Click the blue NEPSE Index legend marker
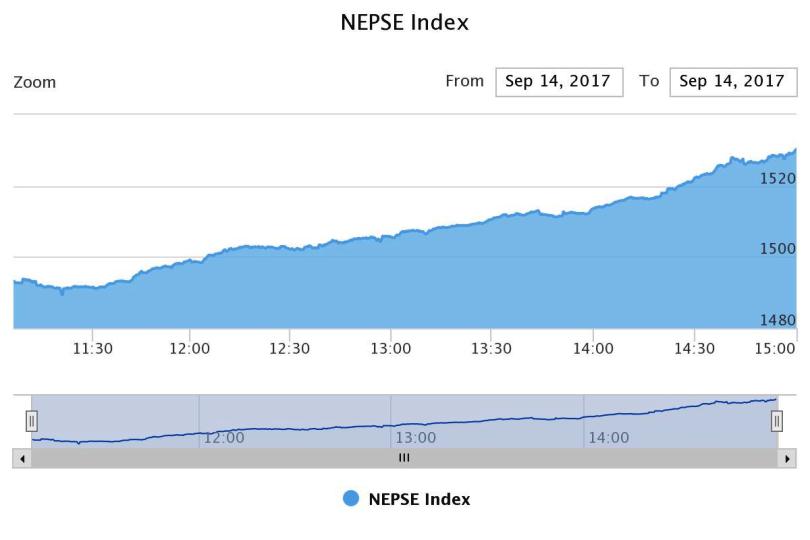 pyautogui.click(x=351, y=499)
